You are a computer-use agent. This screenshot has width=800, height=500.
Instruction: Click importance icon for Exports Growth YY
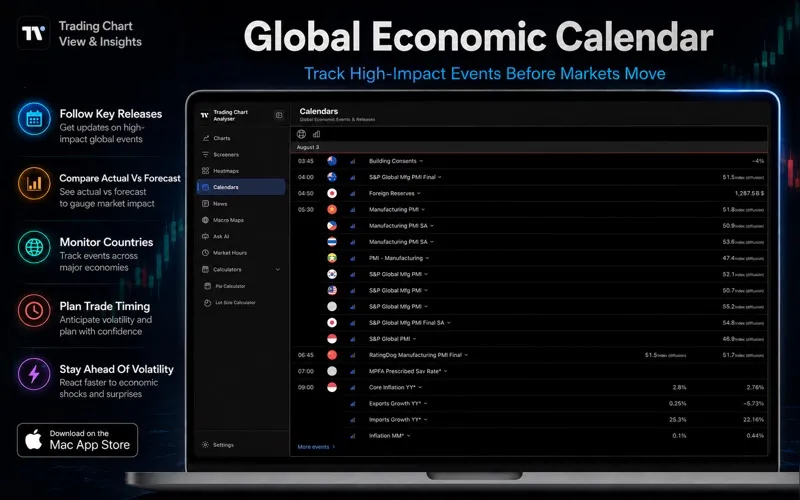[353, 404]
